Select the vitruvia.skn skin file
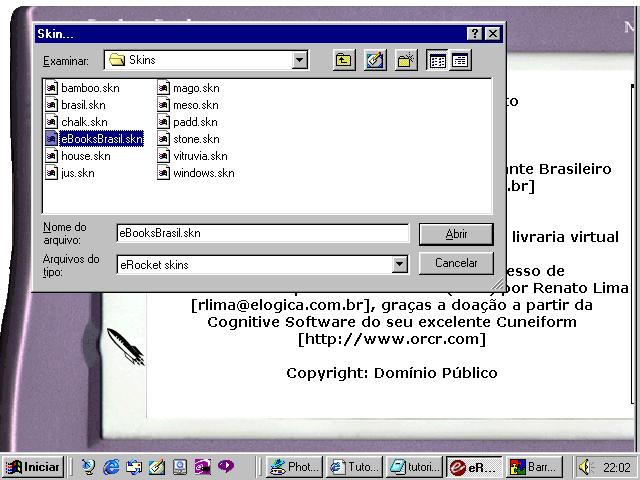The image size is (640, 480). (x=192, y=156)
